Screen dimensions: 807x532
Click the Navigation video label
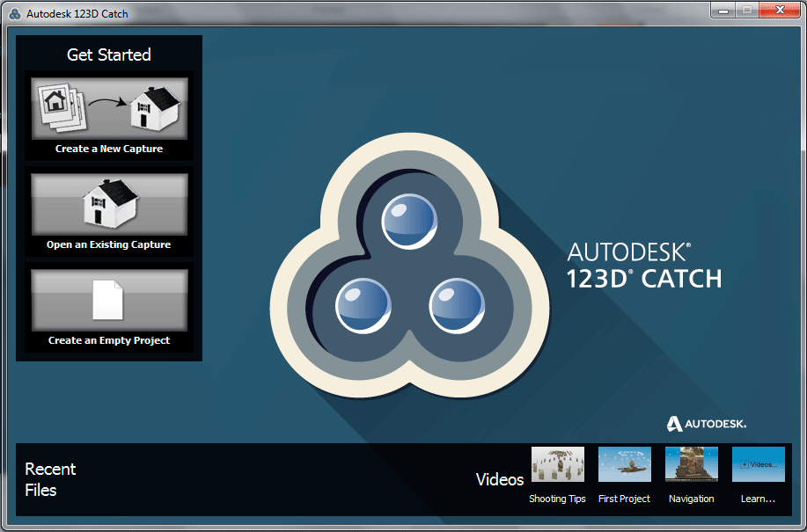[x=691, y=499]
